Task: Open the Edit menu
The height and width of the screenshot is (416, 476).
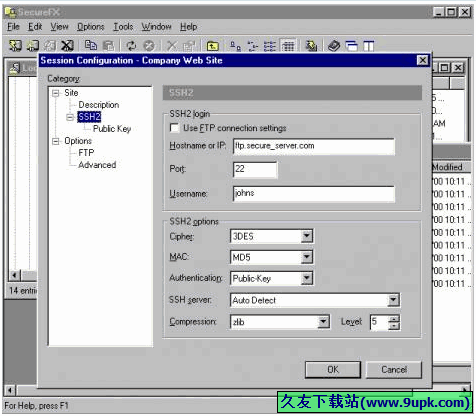Action: pos(35,27)
